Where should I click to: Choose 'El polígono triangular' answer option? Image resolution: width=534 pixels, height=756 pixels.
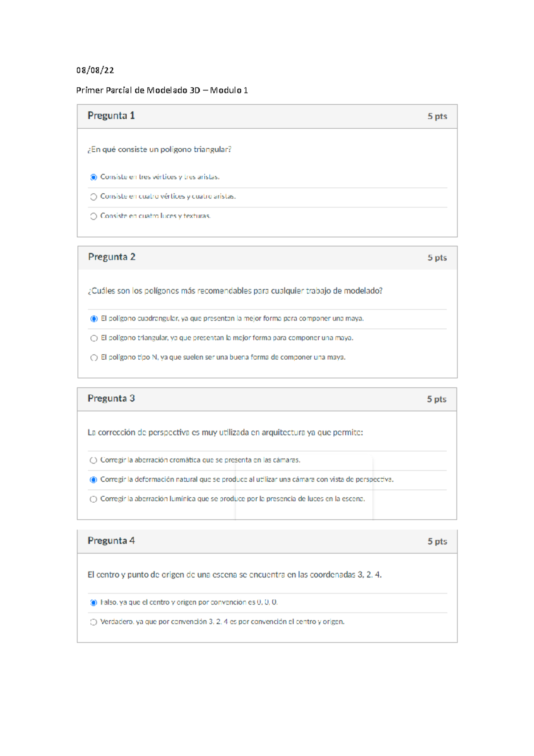tap(93, 338)
